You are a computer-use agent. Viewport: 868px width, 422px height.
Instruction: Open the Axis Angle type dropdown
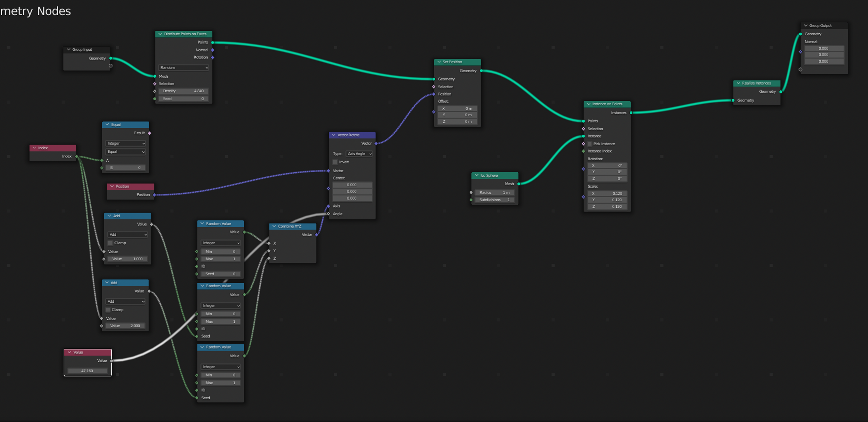tap(359, 154)
